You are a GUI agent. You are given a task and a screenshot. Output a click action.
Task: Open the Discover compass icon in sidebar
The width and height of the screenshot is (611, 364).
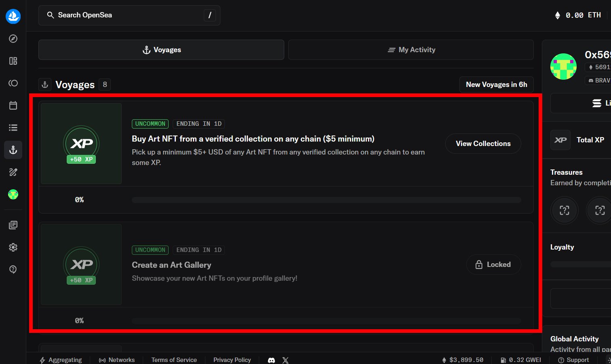(x=13, y=39)
